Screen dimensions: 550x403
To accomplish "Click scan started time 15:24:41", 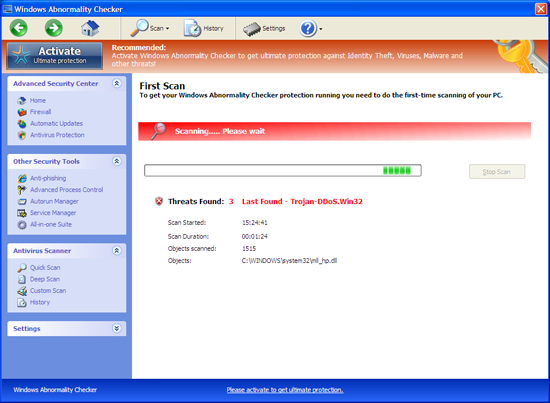I will click(x=255, y=223).
